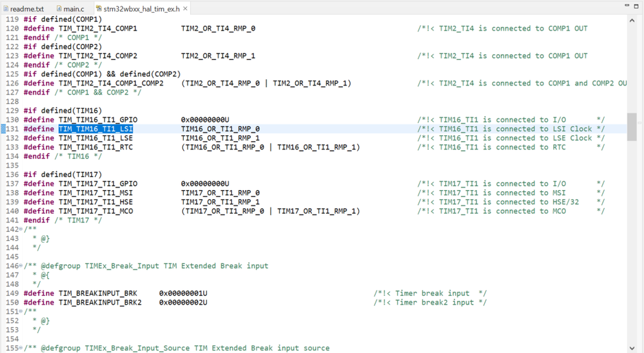Click 0x00000001U value on line 149

click(x=183, y=294)
